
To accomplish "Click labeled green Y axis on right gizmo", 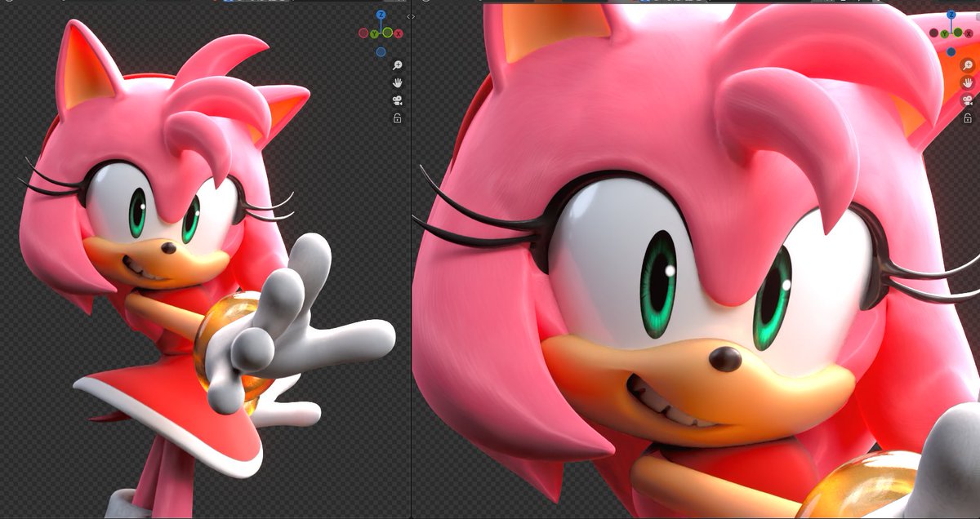I will (945, 33).
